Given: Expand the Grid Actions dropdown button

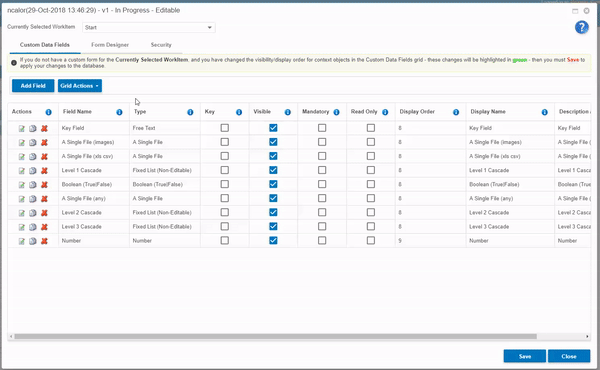Looking at the screenshot, I should point(80,86).
